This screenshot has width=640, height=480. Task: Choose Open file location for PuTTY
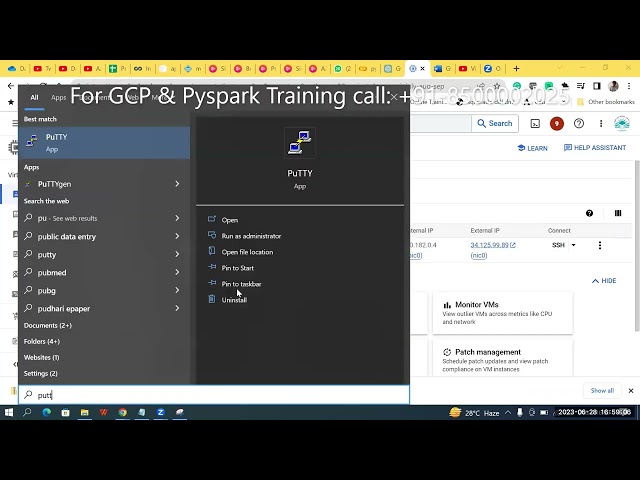pyautogui.click(x=247, y=252)
